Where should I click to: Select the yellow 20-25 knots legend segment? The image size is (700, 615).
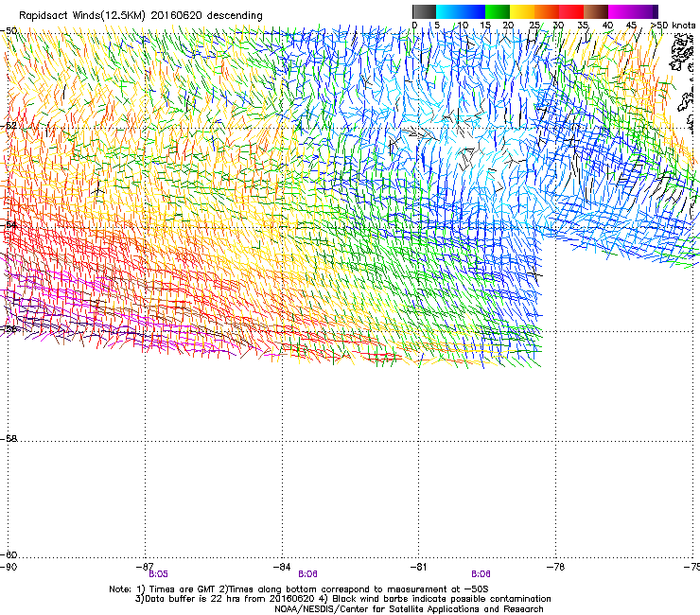(x=522, y=11)
